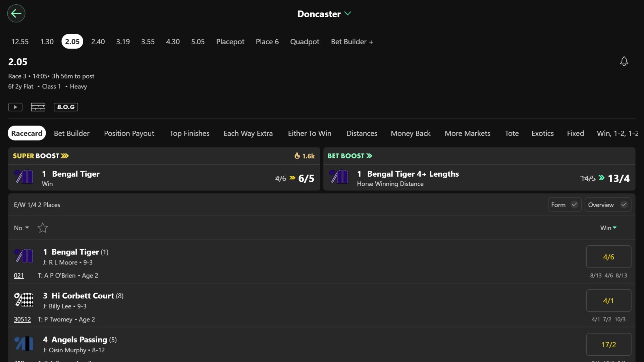Switch to the 12.55 race
The width and height of the screenshot is (644, 362).
click(20, 42)
